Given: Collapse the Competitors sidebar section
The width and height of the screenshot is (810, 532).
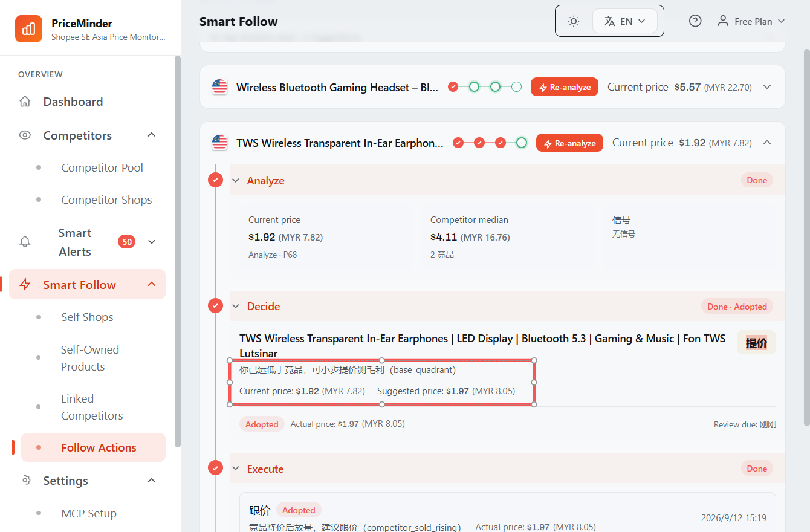Looking at the screenshot, I should (x=152, y=135).
